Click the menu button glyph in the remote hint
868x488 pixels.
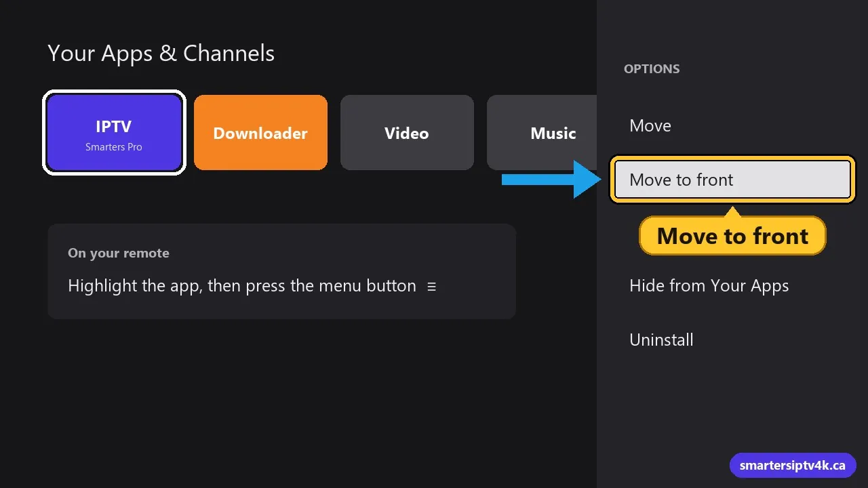coord(431,286)
